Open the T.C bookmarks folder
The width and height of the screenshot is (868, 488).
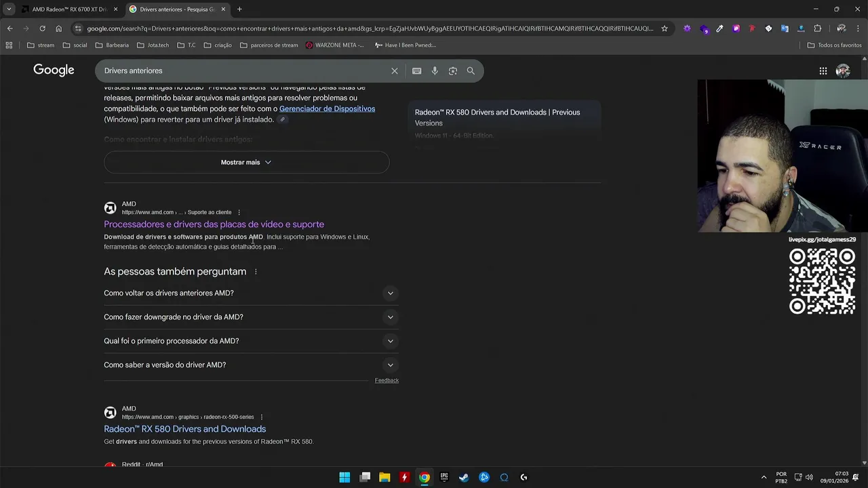[186, 45]
